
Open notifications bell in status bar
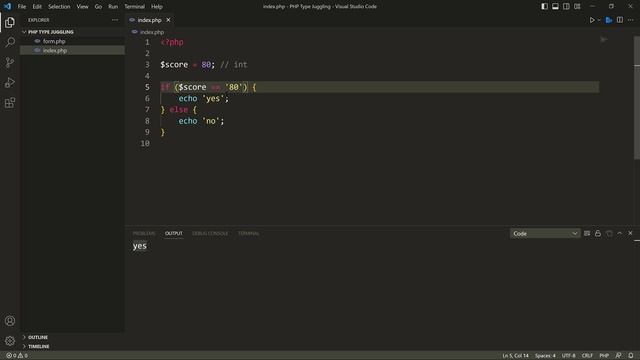(x=631, y=356)
